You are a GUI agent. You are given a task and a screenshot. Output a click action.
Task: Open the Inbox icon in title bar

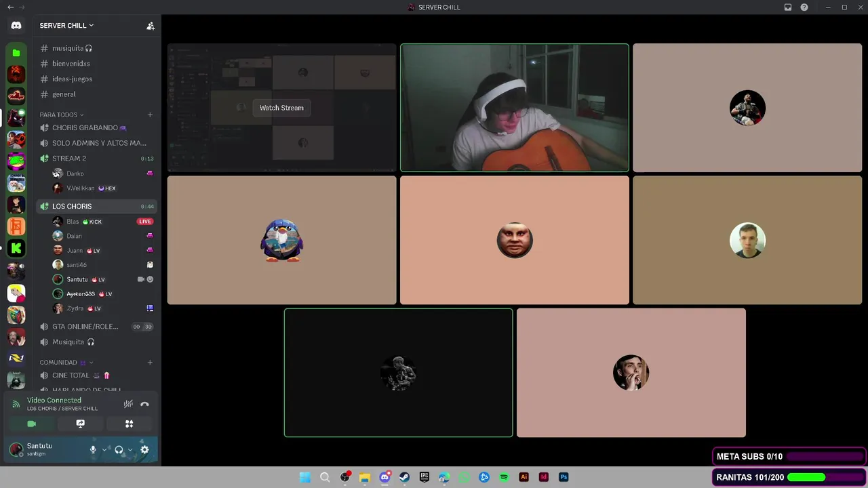tap(788, 7)
